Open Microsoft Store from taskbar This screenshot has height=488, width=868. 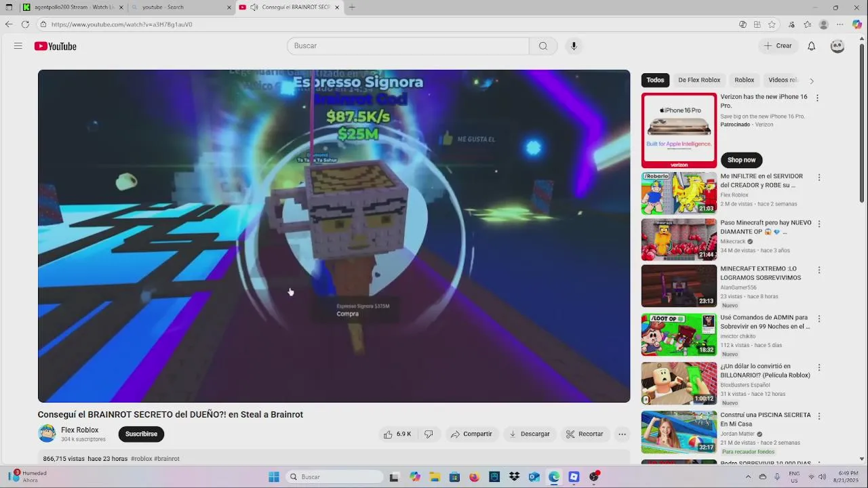[454, 477]
